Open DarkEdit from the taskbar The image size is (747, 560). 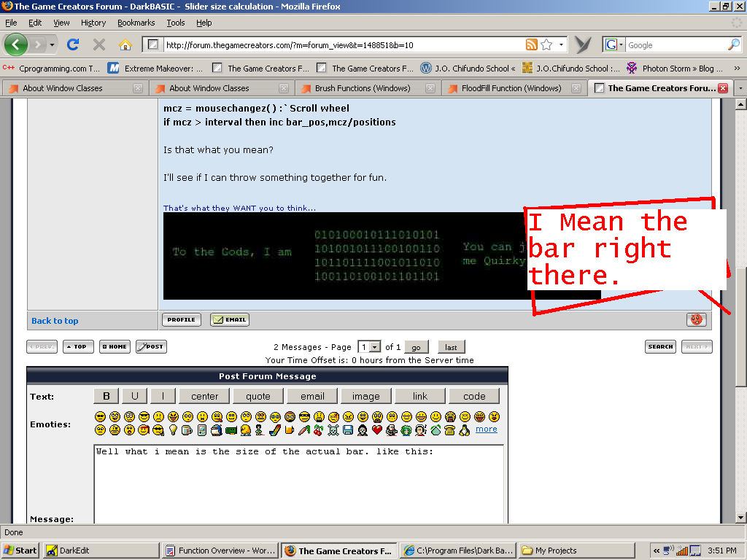point(101,551)
